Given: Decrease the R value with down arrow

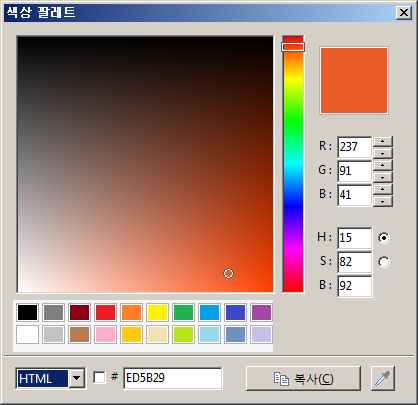Looking at the screenshot, I should pyautogui.click(x=383, y=153).
